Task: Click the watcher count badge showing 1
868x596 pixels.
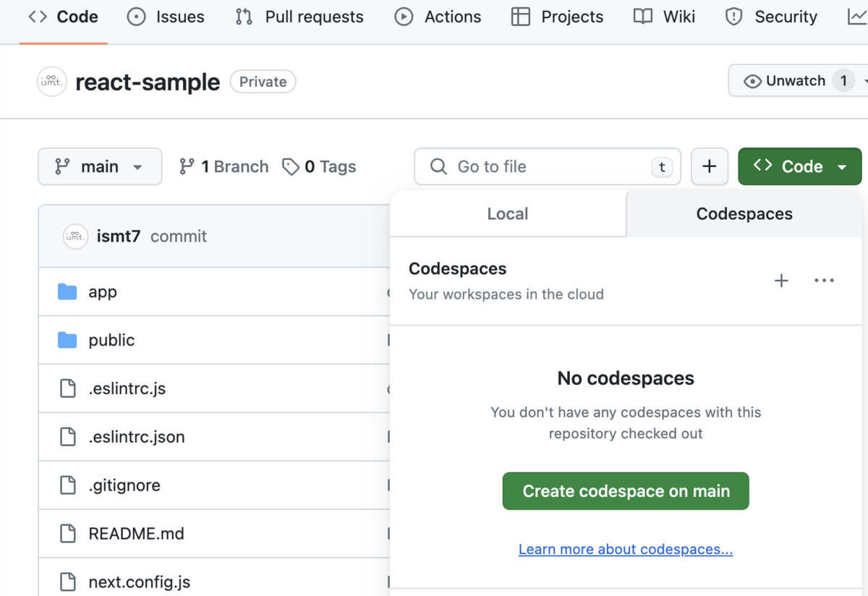Action: [843, 81]
